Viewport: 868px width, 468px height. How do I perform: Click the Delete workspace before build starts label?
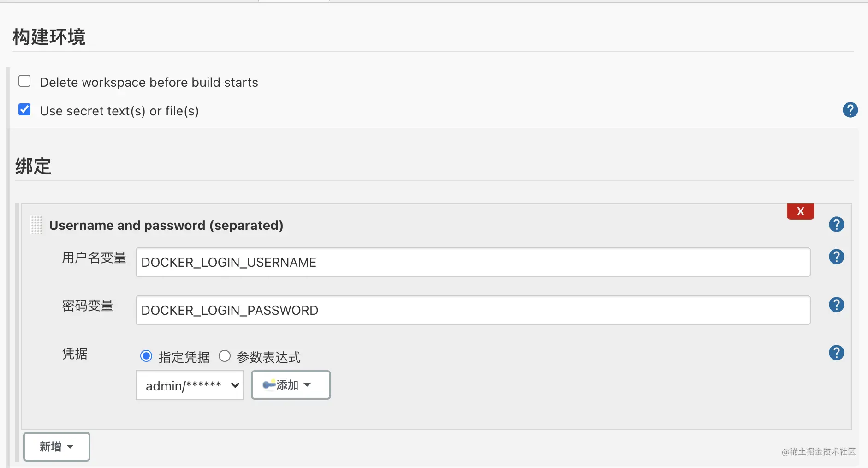point(149,82)
